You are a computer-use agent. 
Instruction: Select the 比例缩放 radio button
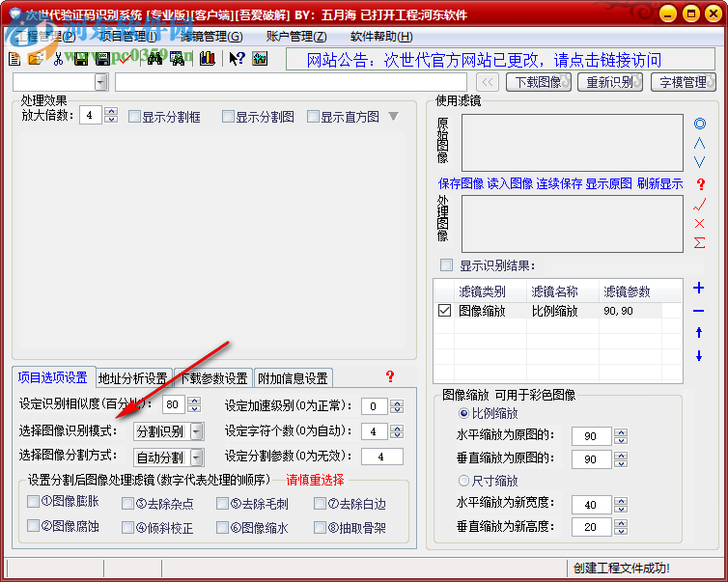(463, 412)
